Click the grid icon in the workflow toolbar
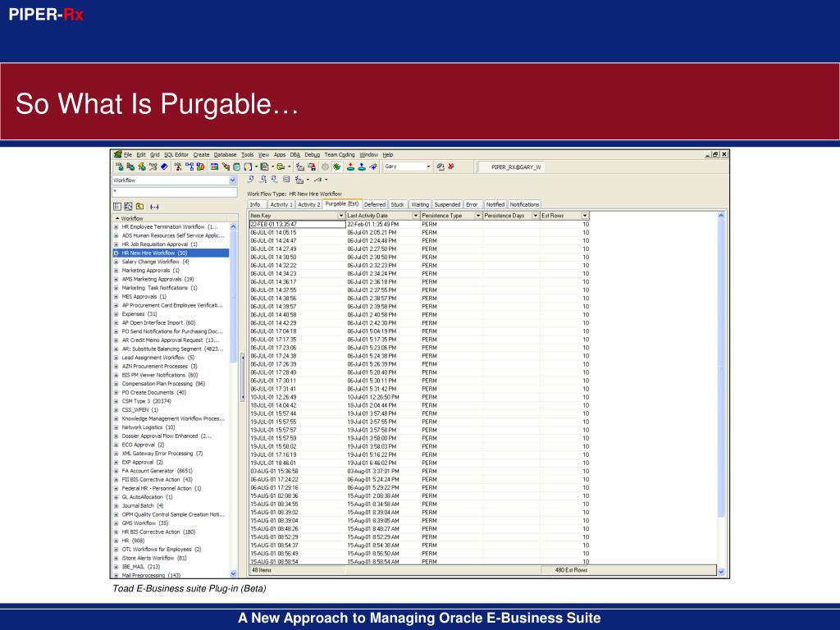Image resolution: width=840 pixels, height=630 pixels. pyautogui.click(x=286, y=180)
